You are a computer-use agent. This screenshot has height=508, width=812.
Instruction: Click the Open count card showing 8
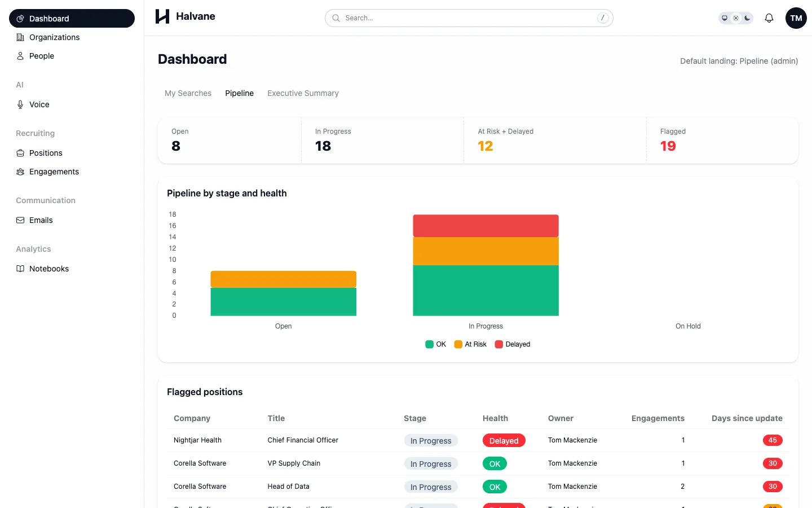230,141
